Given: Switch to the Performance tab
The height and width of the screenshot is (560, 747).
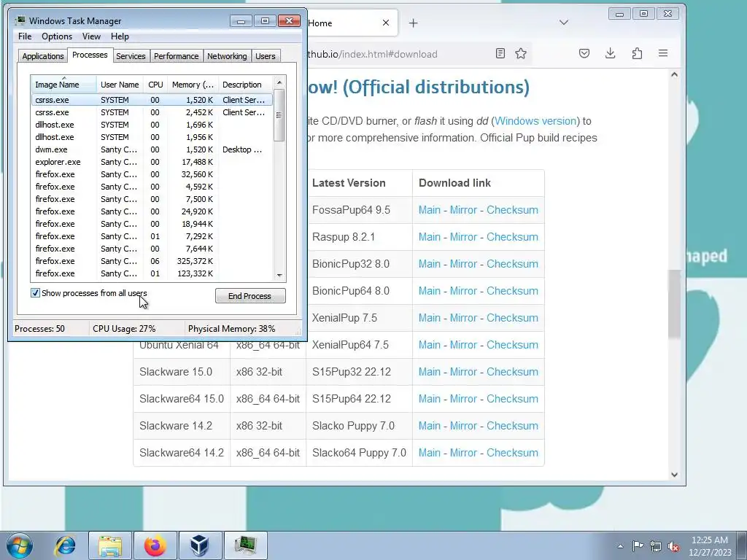Looking at the screenshot, I should click(x=176, y=56).
